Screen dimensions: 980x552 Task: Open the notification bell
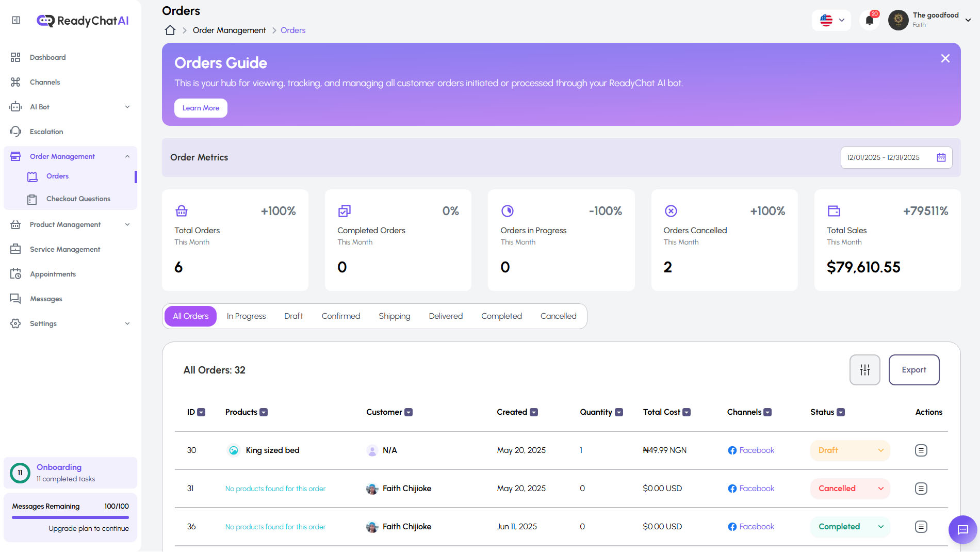point(870,20)
